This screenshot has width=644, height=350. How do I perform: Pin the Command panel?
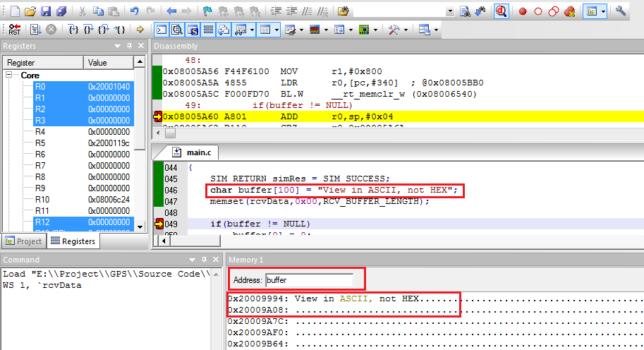pos(204,259)
